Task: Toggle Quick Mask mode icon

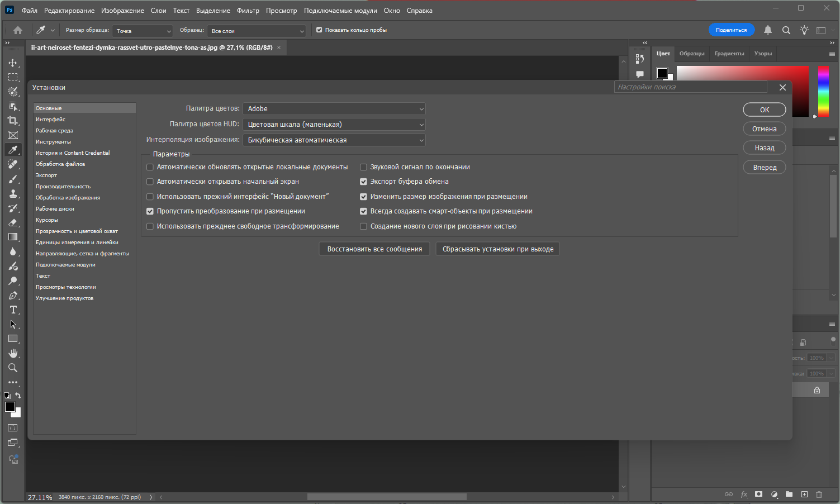Action: tap(13, 428)
